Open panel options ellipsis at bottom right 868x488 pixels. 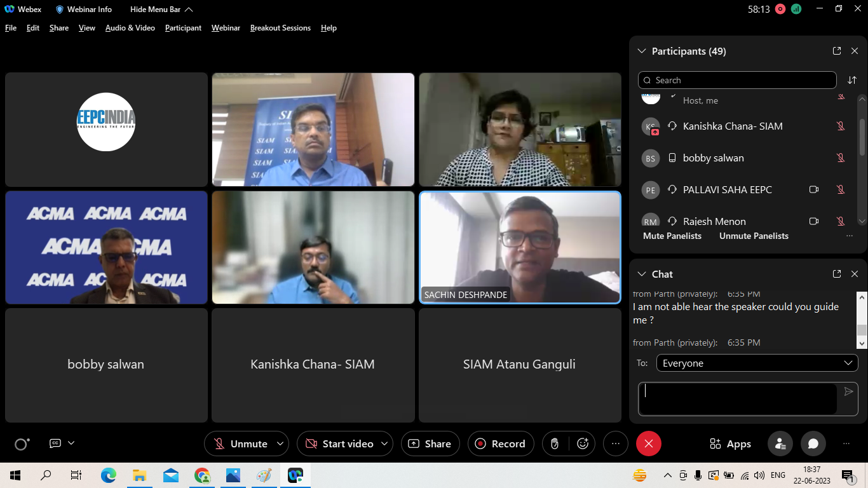(x=846, y=444)
